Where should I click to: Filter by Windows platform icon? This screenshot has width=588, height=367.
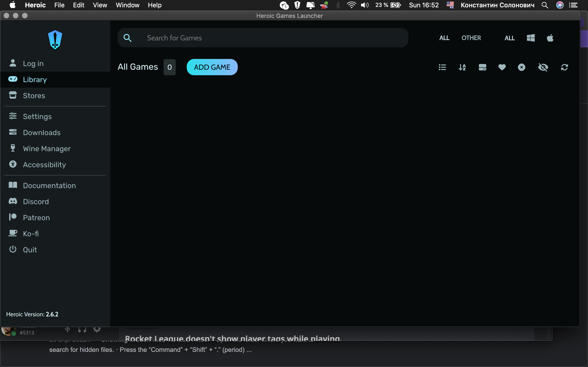coord(531,38)
